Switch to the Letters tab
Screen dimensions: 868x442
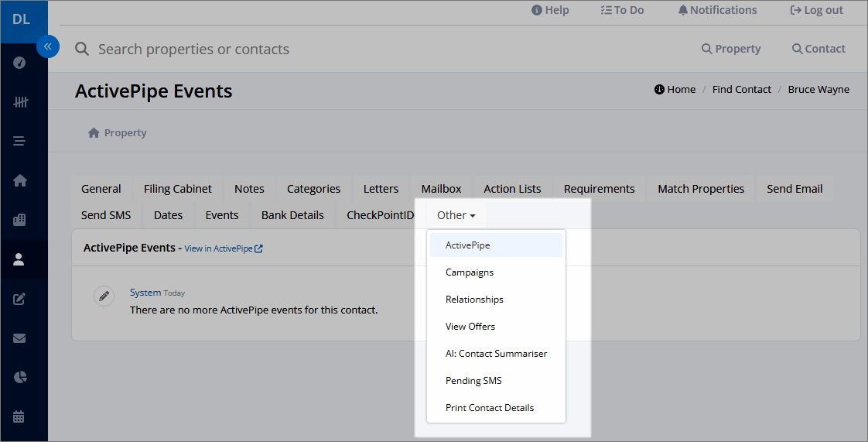[381, 189]
